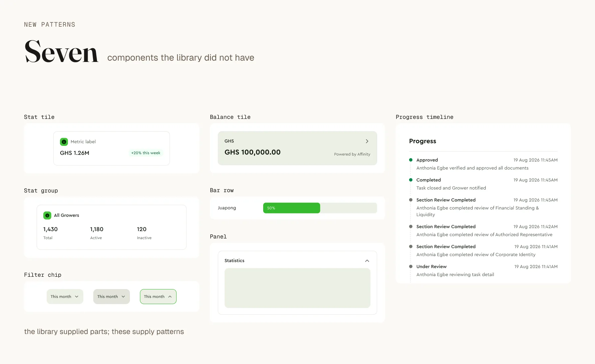The image size is (595, 364).
Task: Click the green Approved timeline dot
Action: pyautogui.click(x=411, y=160)
